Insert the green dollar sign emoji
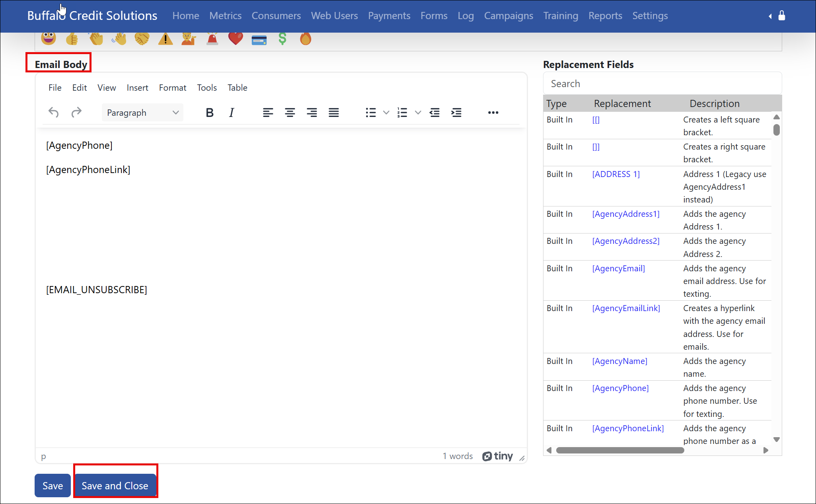Screen dimensions: 816x504 (x=282, y=39)
